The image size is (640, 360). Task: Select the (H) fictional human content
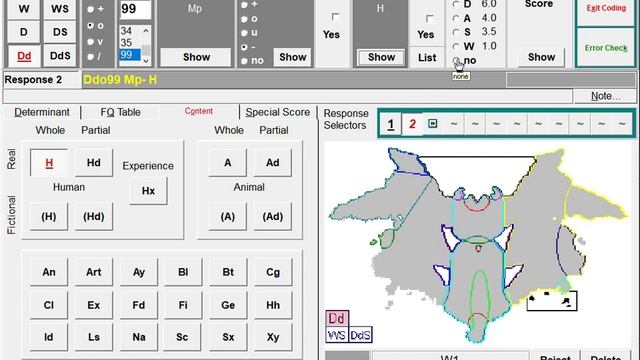click(49, 216)
